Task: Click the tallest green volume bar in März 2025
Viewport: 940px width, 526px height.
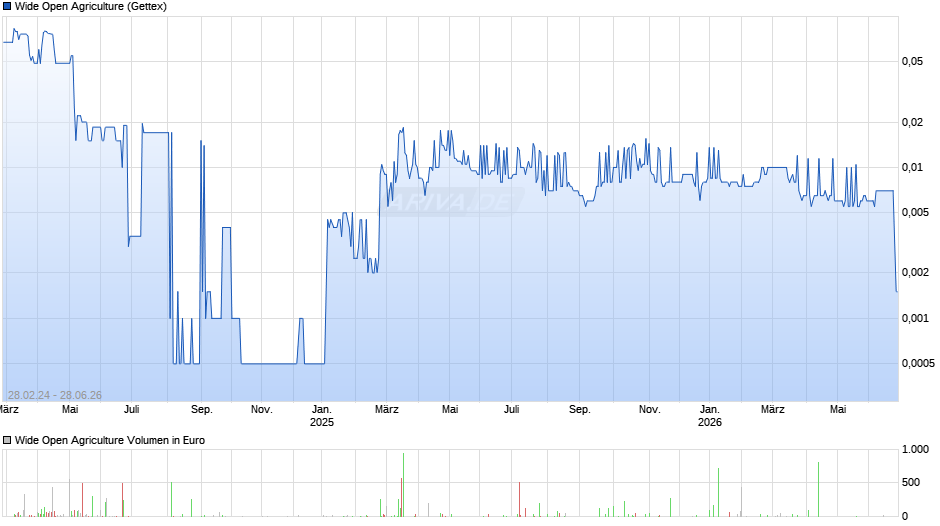Action: (x=403, y=485)
